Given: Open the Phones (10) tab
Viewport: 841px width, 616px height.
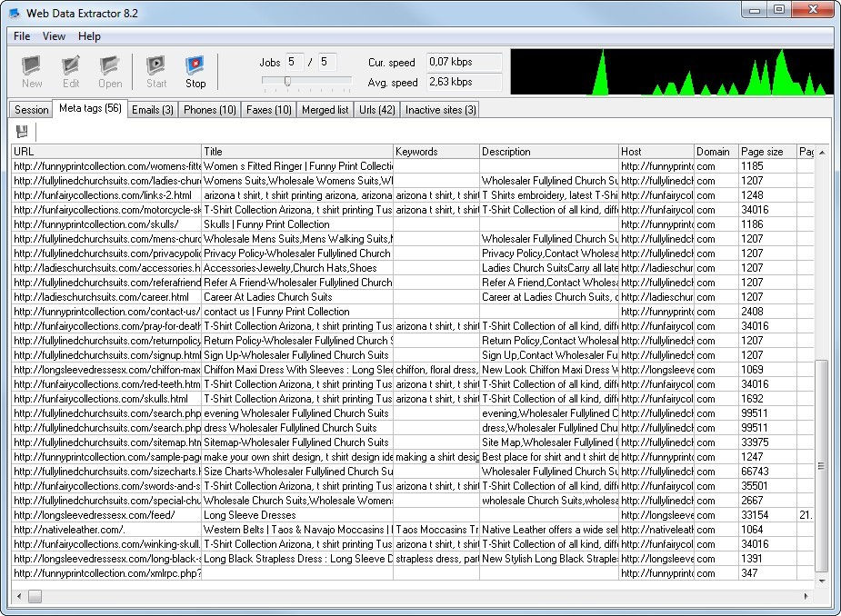Looking at the screenshot, I should [x=210, y=109].
